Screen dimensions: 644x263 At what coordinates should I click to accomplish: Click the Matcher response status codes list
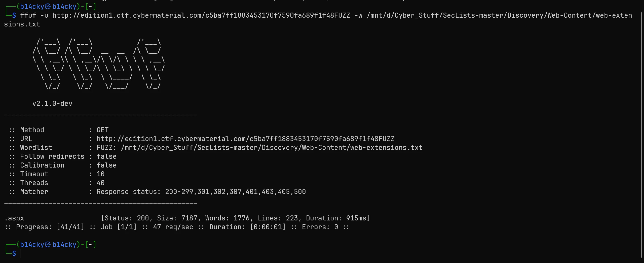(x=235, y=192)
